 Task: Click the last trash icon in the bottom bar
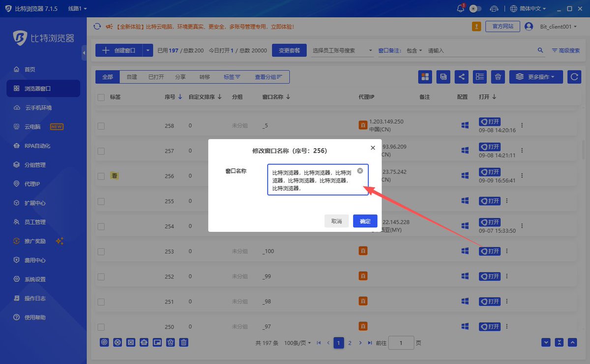pyautogui.click(x=183, y=342)
